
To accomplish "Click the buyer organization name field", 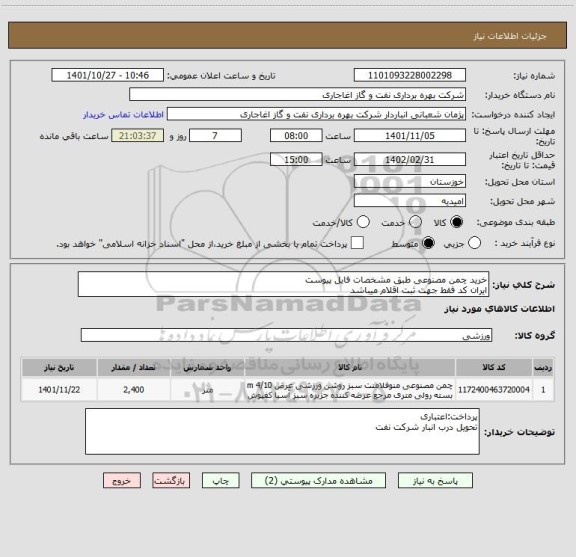I will tap(298, 95).
